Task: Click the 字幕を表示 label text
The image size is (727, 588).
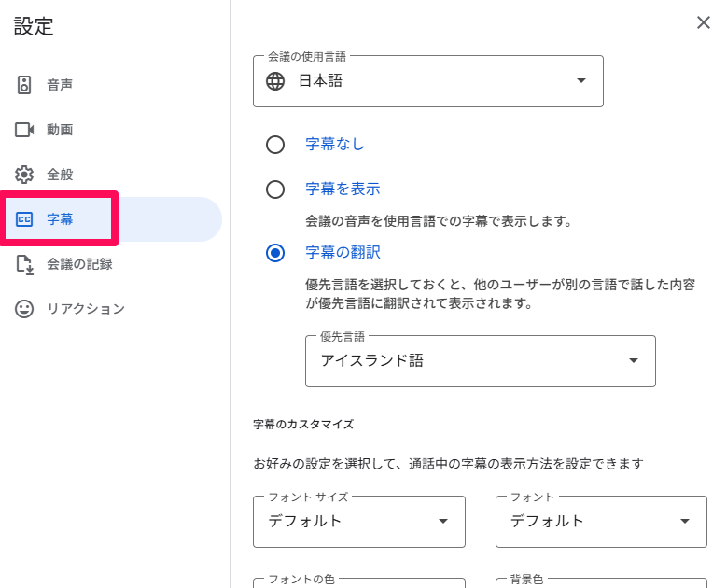Action: click(343, 189)
